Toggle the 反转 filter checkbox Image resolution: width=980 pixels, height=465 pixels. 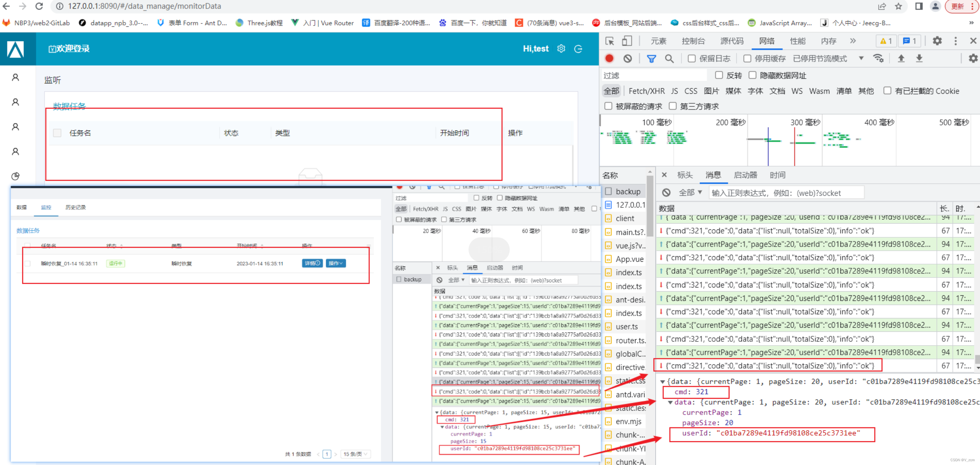(719, 75)
